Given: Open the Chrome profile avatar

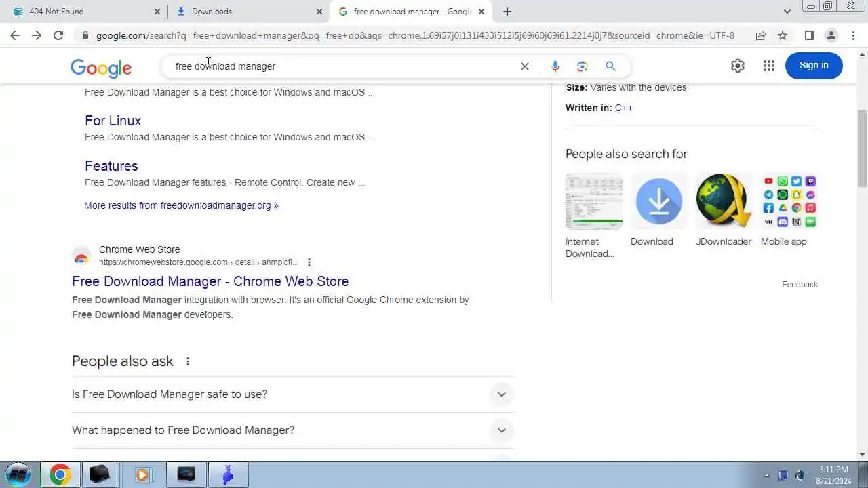Looking at the screenshot, I should (831, 35).
